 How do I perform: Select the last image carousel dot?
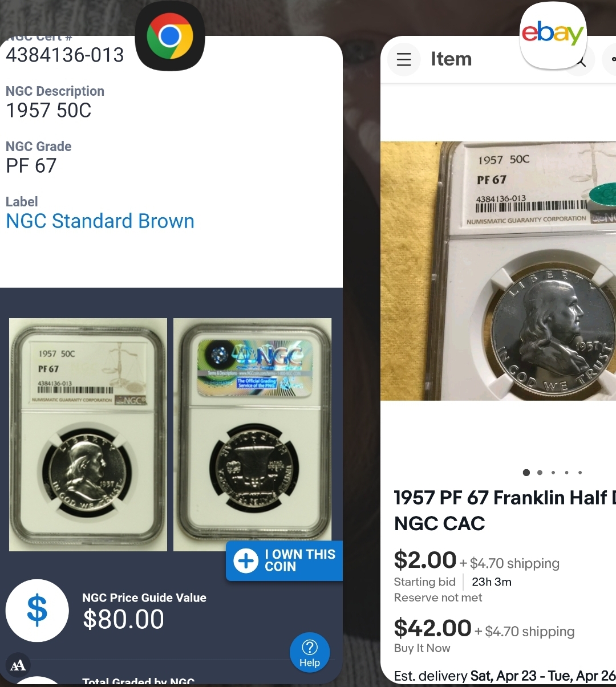tap(580, 473)
